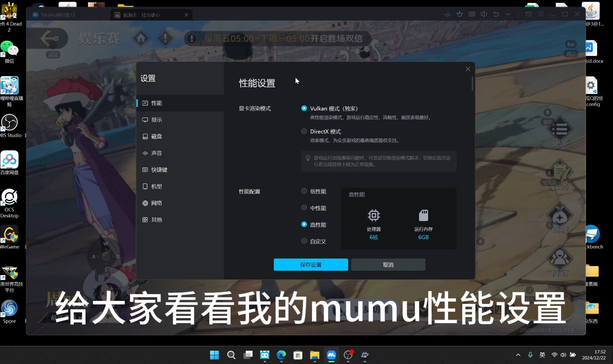The image size is (613, 364).
Task: Click the butterfly icon in MuMu title bar
Action: tap(448, 14)
